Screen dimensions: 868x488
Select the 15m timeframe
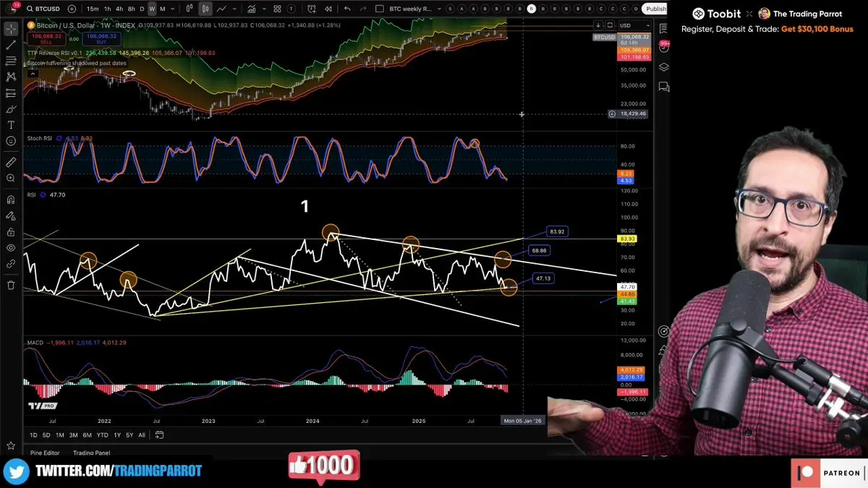pyautogui.click(x=93, y=9)
